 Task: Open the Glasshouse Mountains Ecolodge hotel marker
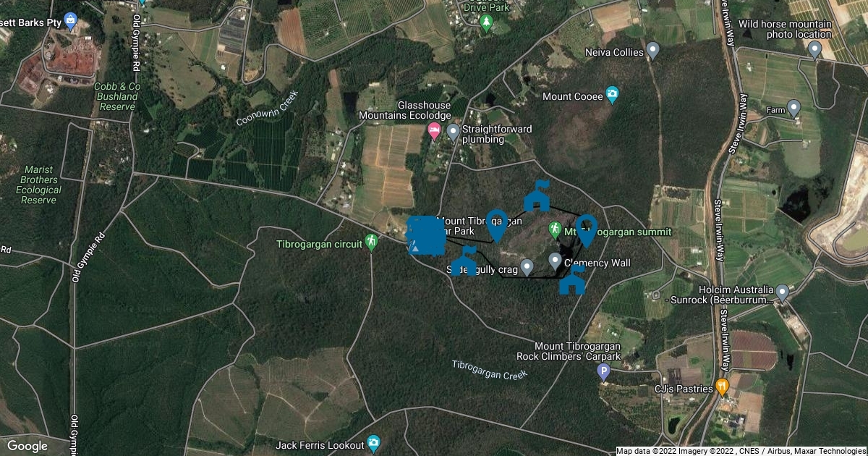point(434,131)
